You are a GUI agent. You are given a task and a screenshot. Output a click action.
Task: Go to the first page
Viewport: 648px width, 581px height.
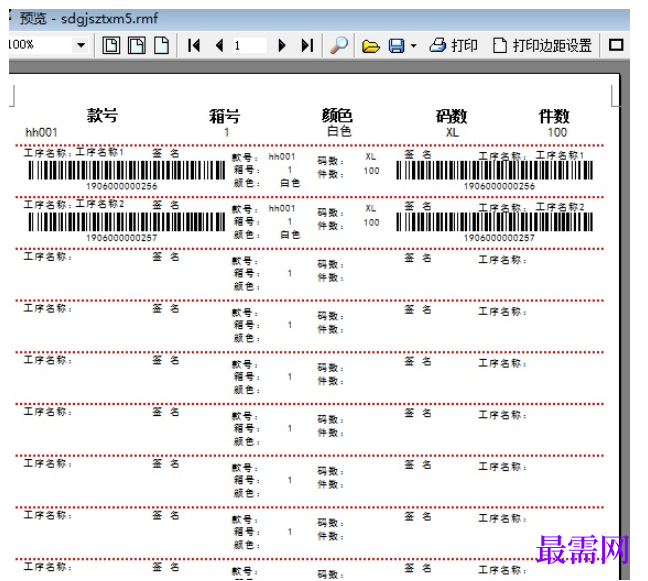coord(193,45)
